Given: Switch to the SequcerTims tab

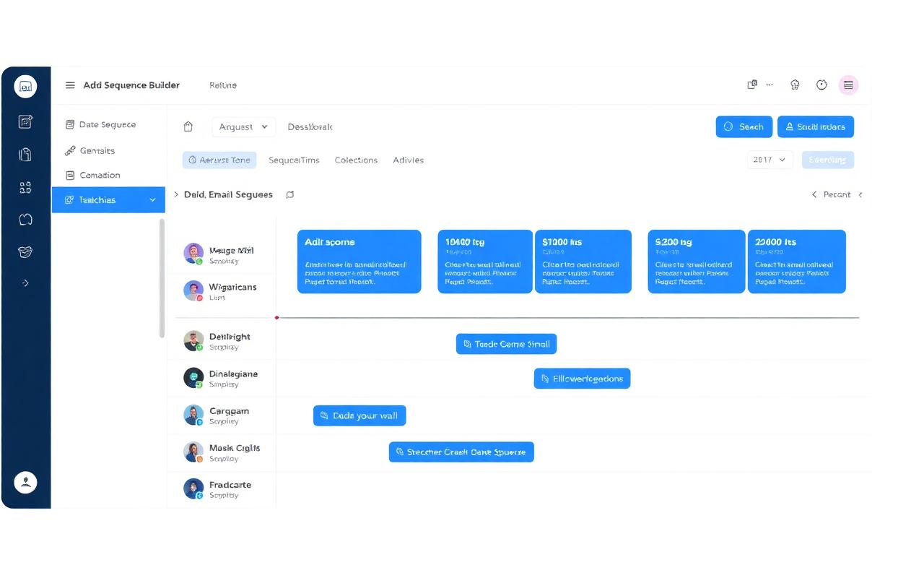Looking at the screenshot, I should coord(294,160).
